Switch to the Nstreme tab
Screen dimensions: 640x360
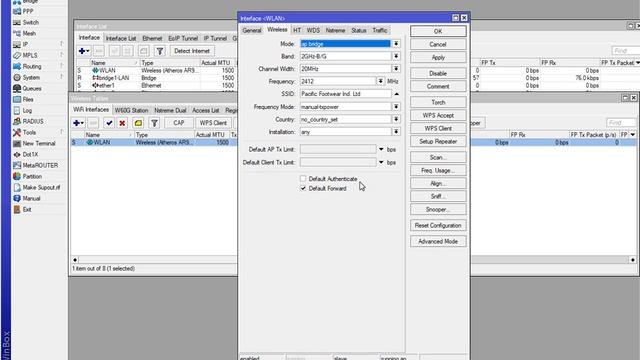[x=335, y=31]
